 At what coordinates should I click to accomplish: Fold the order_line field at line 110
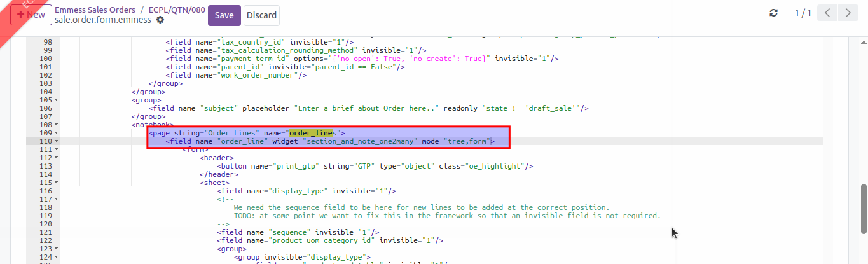pyautogui.click(x=57, y=141)
